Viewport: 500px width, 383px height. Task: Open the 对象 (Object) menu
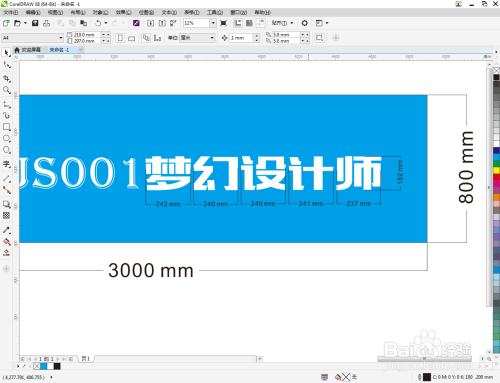click(100, 12)
